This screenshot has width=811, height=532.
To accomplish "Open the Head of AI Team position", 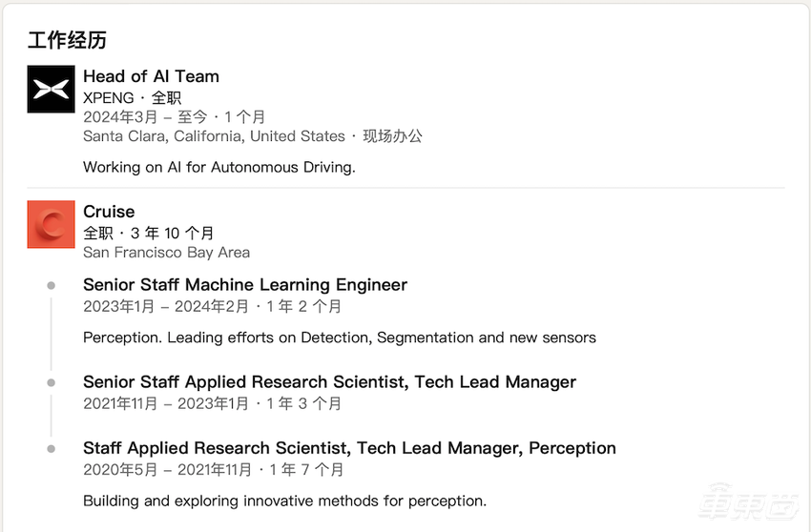I will (151, 76).
